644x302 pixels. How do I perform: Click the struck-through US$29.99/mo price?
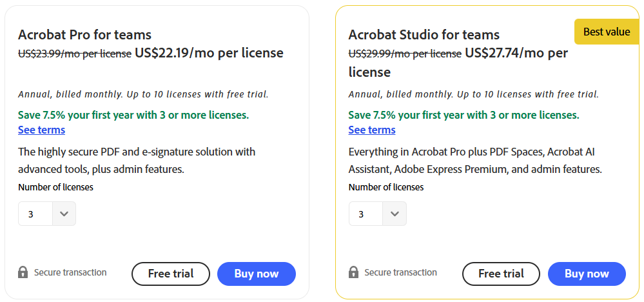point(405,54)
